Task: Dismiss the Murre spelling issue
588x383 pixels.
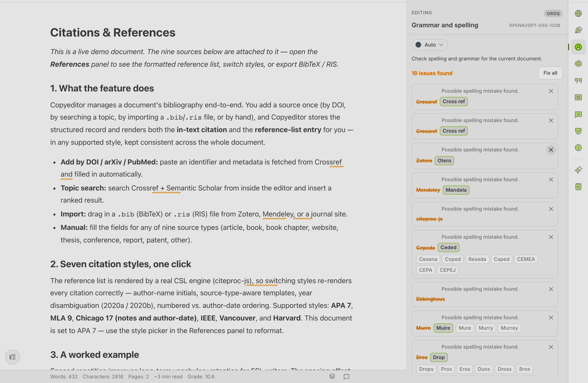Action: [x=551, y=318]
